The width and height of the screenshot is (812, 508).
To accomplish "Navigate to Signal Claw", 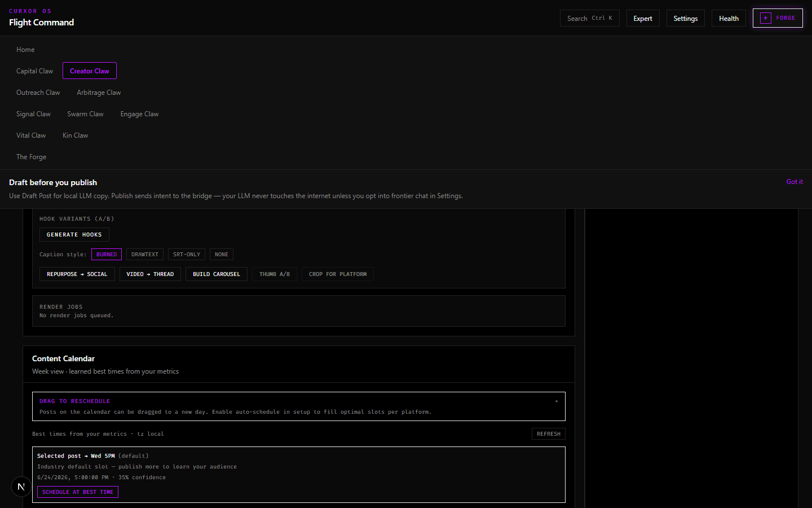I will click(33, 114).
